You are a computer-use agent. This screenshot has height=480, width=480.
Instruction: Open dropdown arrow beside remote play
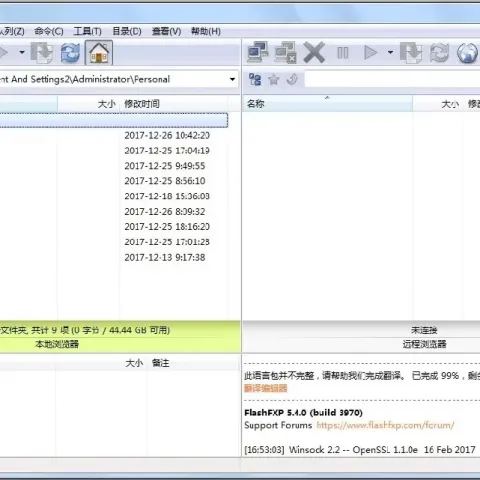pyautogui.click(x=390, y=52)
